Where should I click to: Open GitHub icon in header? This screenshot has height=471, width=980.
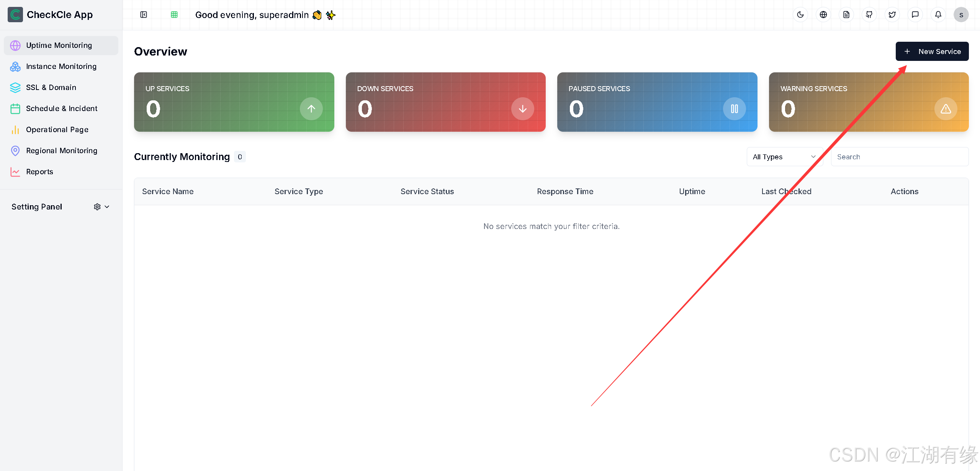(x=869, y=15)
